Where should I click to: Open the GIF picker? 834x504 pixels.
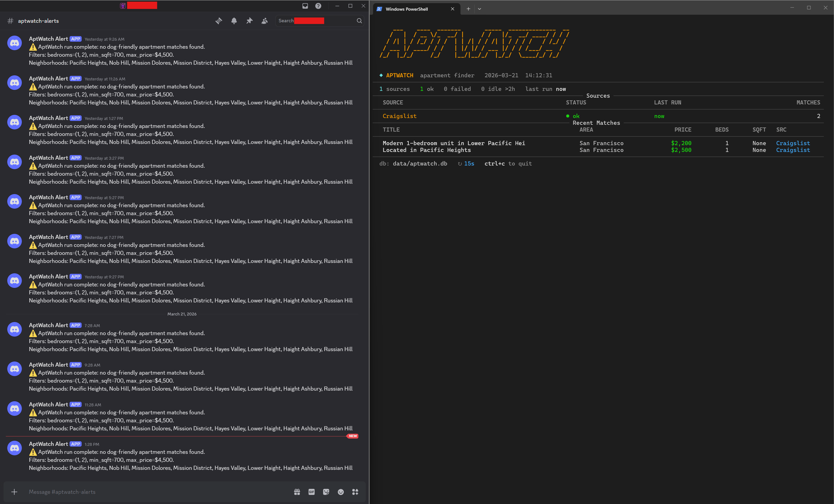point(311,492)
